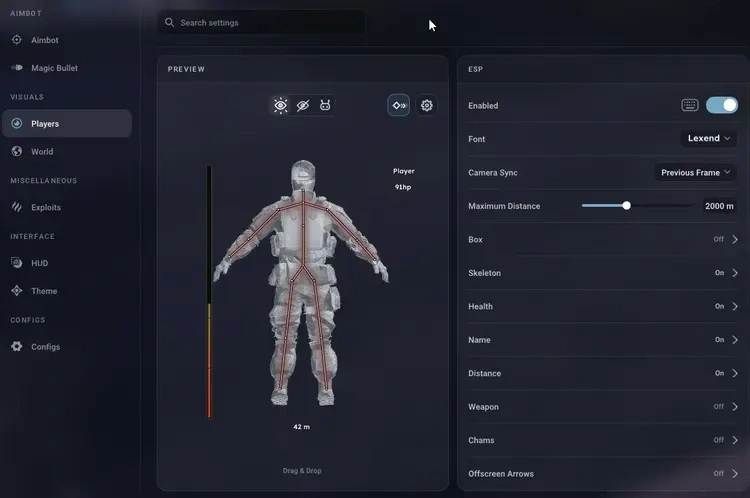The height and width of the screenshot is (498, 750).
Task: Open the Aimbot menu entry
Action: click(x=67, y=40)
